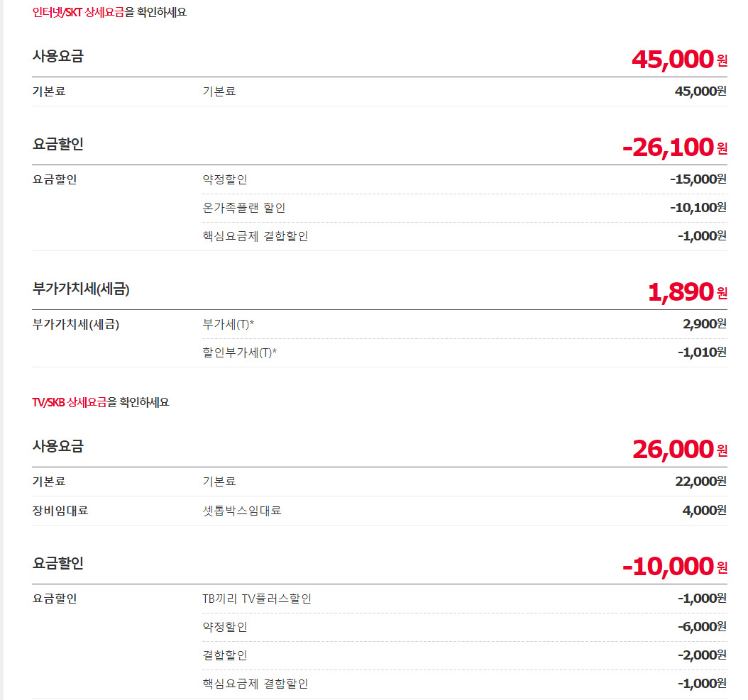
Task: Select the TB끼리 TV플러스할인 item
Action: pos(257,599)
